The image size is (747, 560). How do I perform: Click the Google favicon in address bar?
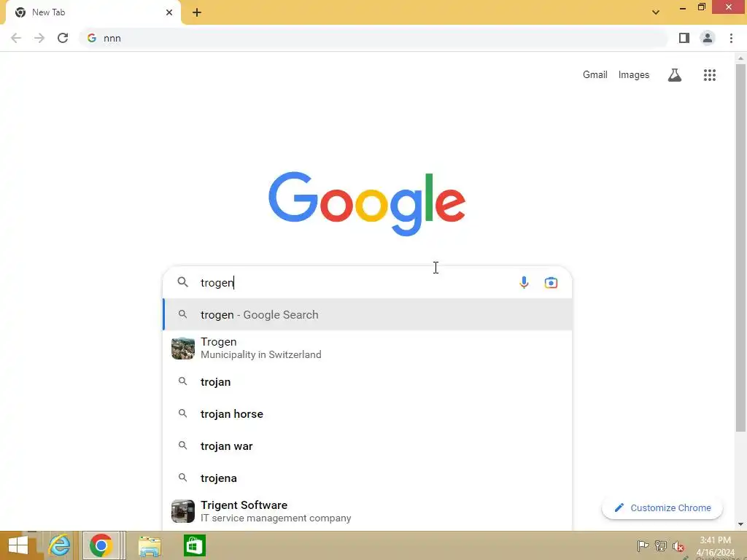click(92, 38)
